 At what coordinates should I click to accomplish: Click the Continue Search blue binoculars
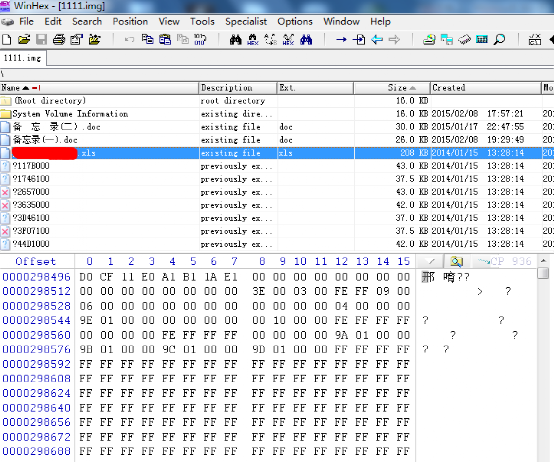pyautogui.click(x=306, y=39)
